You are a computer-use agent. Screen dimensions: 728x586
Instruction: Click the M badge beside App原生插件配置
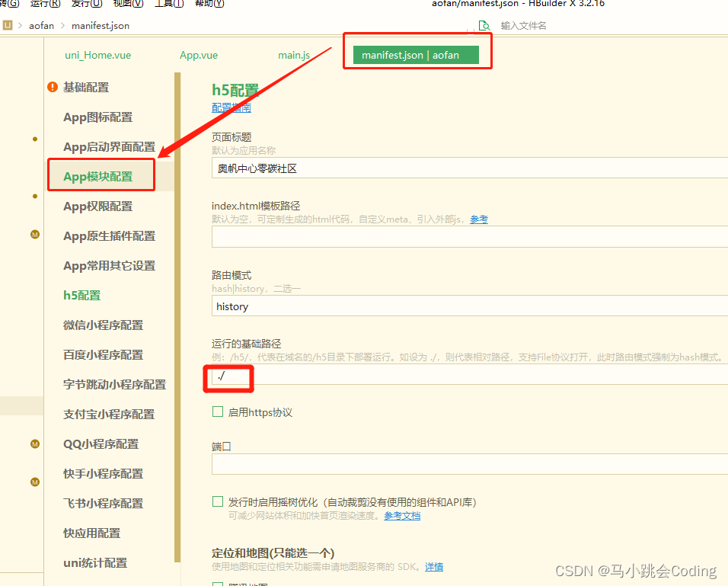click(35, 234)
